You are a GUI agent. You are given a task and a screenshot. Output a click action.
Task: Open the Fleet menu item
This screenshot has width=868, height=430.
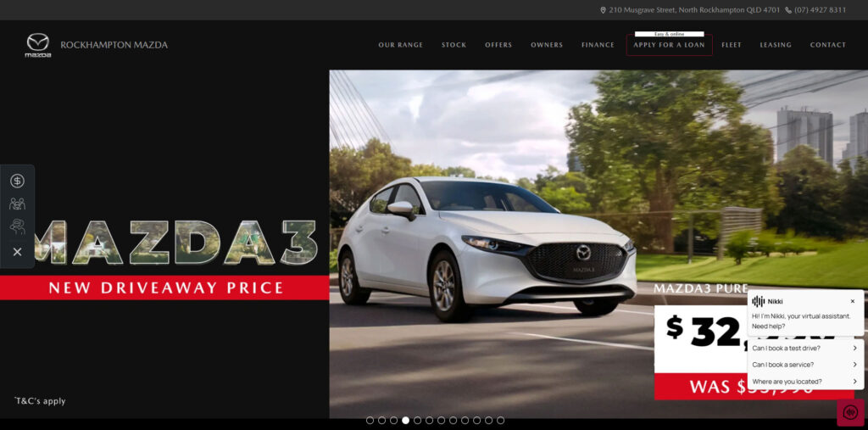732,45
